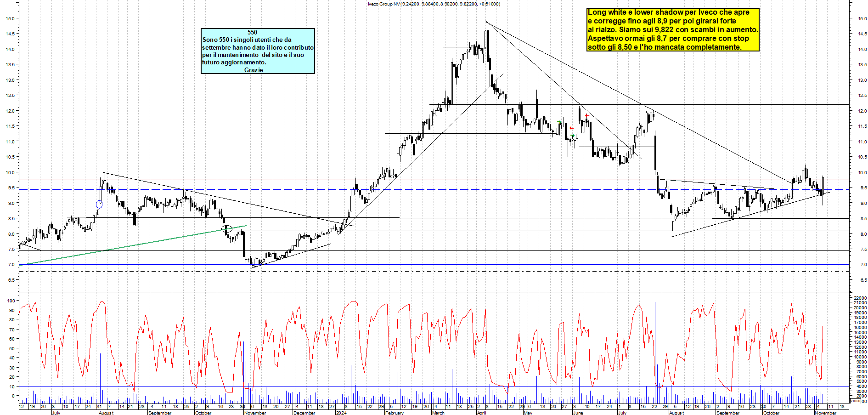Click oscillator scale value 20

(x=12, y=377)
